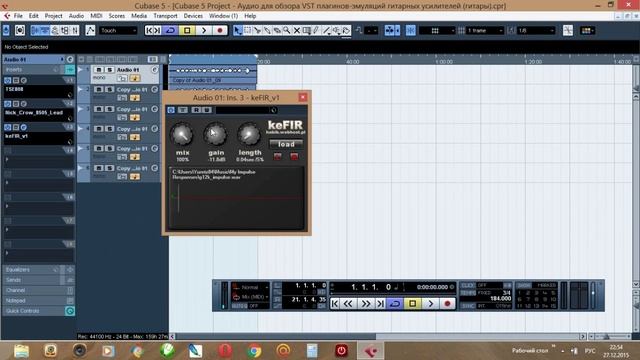Open Chrome from the taskbar
The image size is (640, 360).
pyautogui.click(x=254, y=351)
